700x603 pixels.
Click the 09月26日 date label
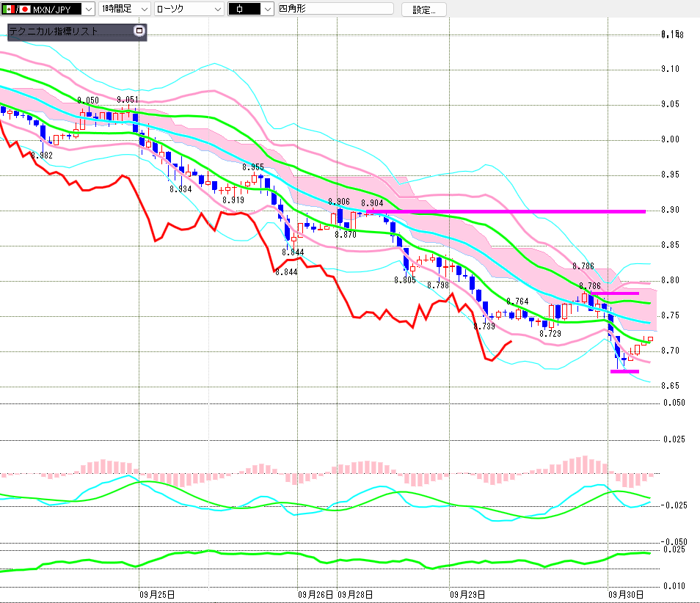316,594
